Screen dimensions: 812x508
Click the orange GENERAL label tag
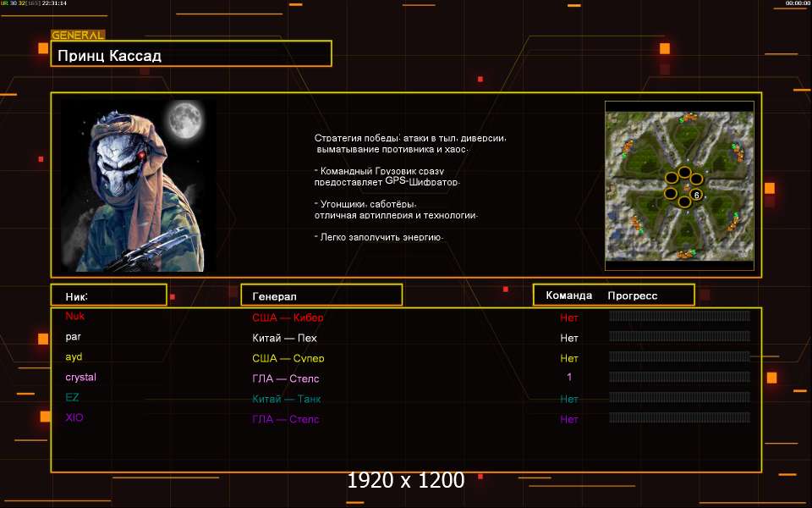pos(78,36)
